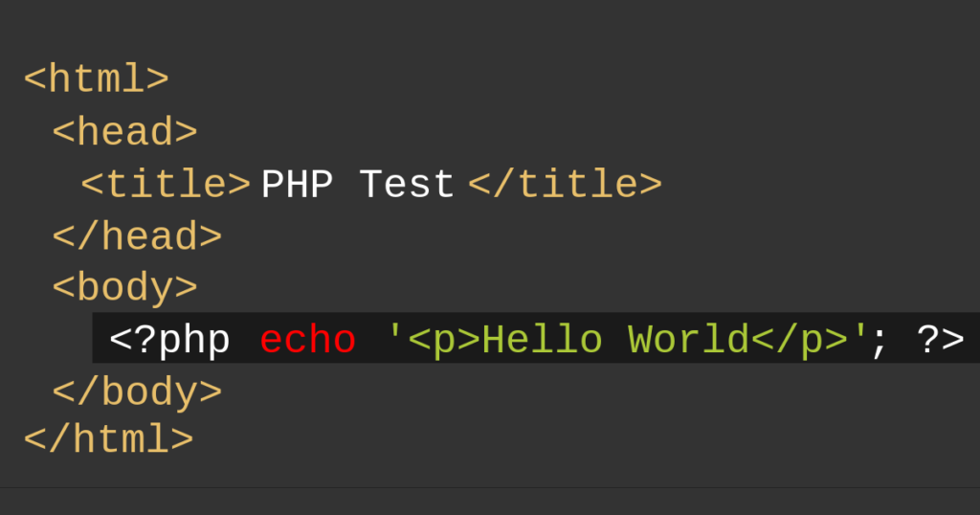
Task: Click the red echo keyword
Action: (x=307, y=340)
